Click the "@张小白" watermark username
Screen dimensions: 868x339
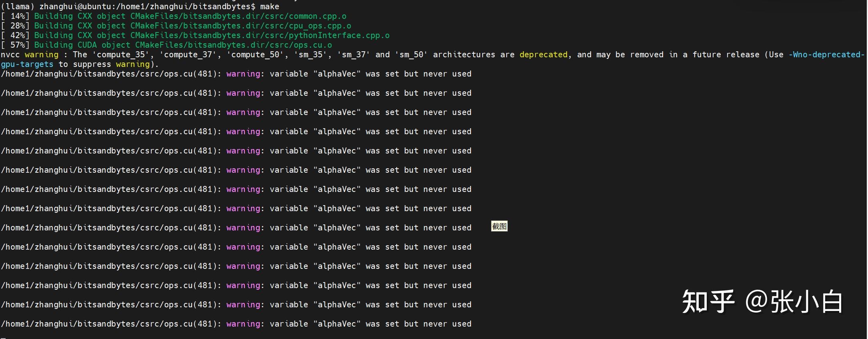(794, 301)
